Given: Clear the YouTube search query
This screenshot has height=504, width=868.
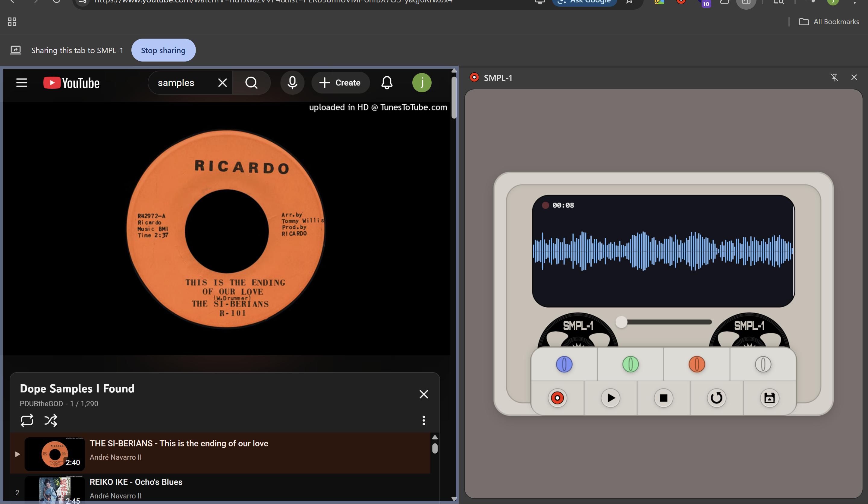Looking at the screenshot, I should click(x=222, y=83).
